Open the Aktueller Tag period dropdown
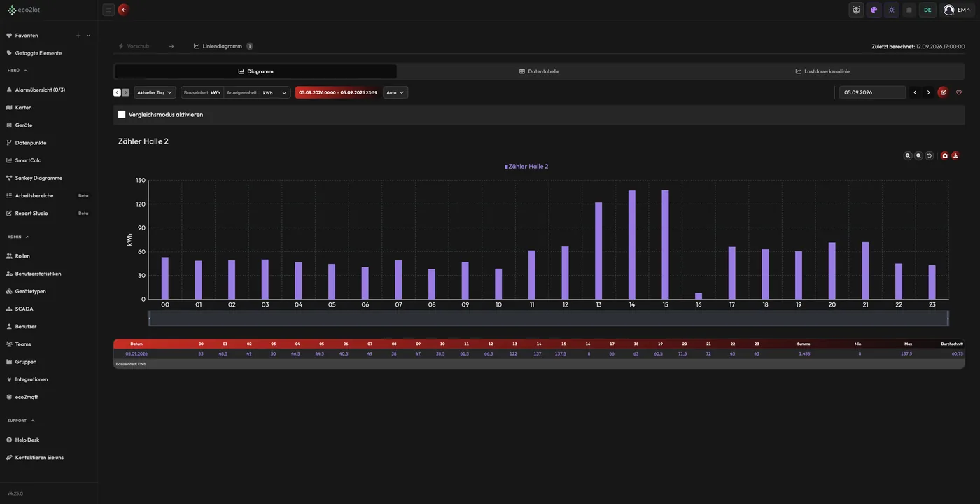This screenshot has height=504, width=980. [155, 92]
